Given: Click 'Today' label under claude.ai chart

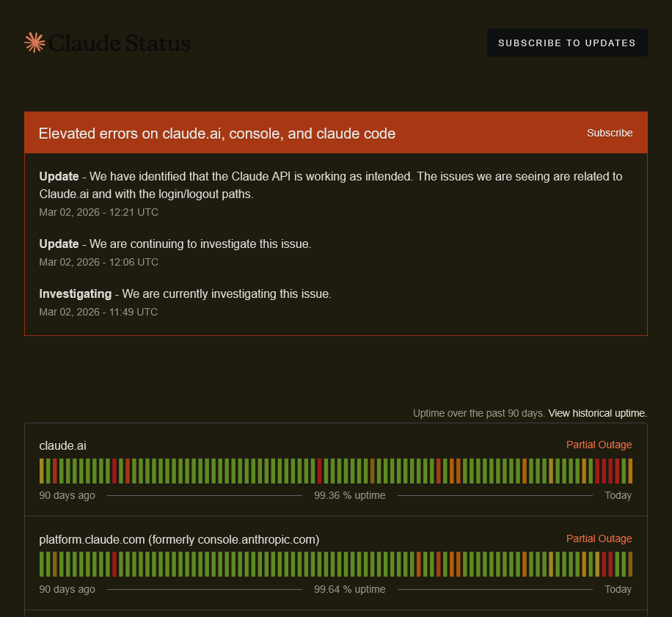Looking at the screenshot, I should point(618,495).
